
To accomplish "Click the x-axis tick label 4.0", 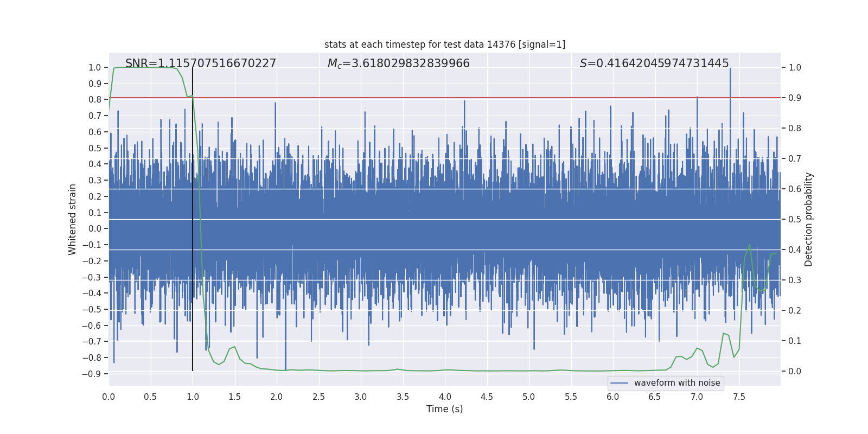I will click(x=445, y=397).
